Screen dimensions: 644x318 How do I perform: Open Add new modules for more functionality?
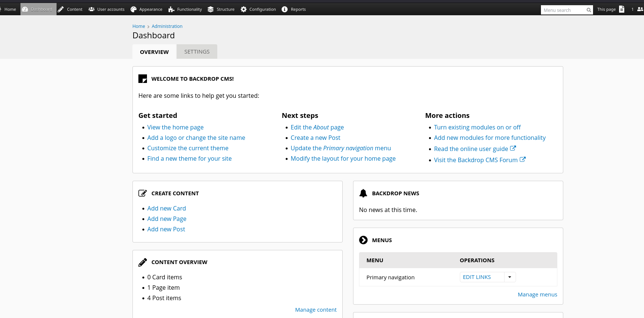[490, 138]
